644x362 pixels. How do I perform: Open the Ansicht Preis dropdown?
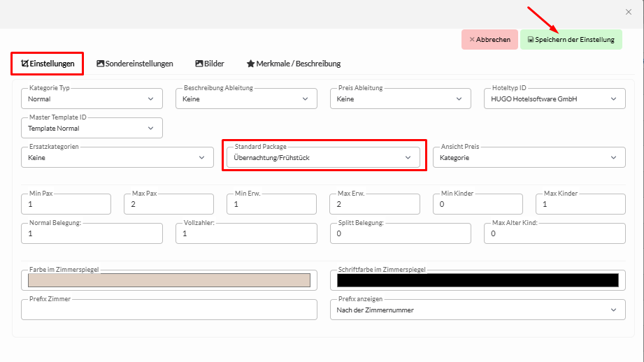click(x=529, y=158)
